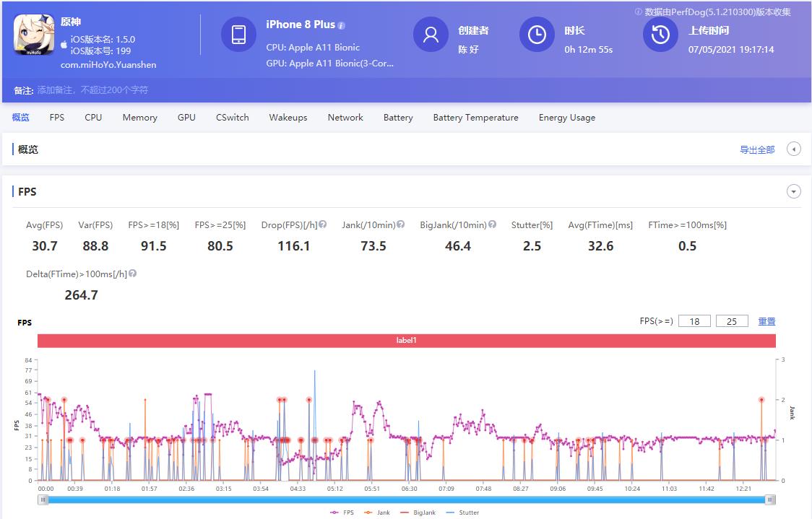Click the upload time history icon
The height and width of the screenshot is (519, 812).
click(x=660, y=35)
